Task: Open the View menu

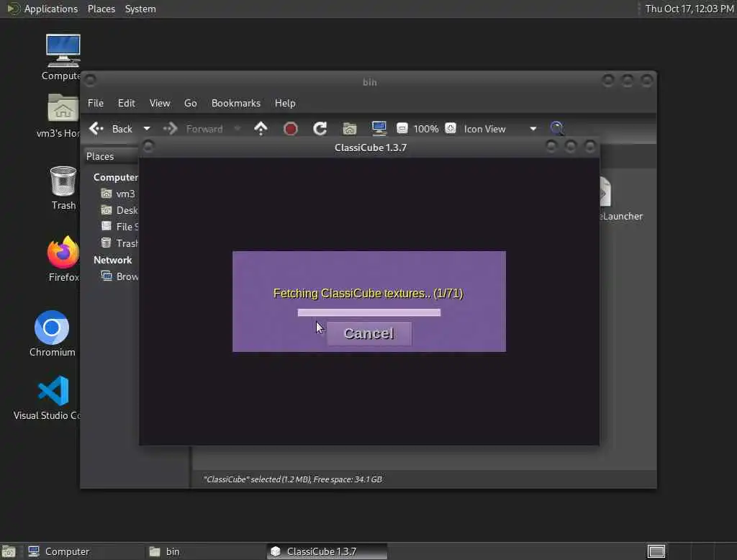Action: (160, 103)
